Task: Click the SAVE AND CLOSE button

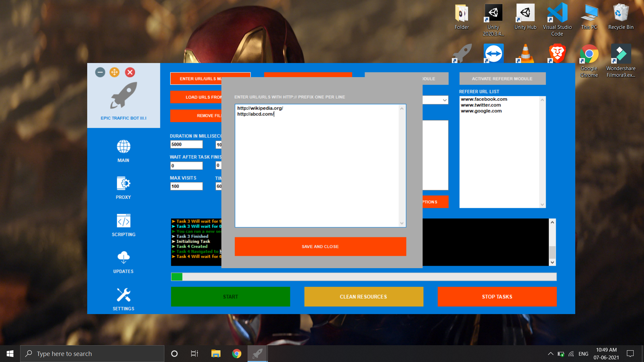Action: click(x=320, y=247)
